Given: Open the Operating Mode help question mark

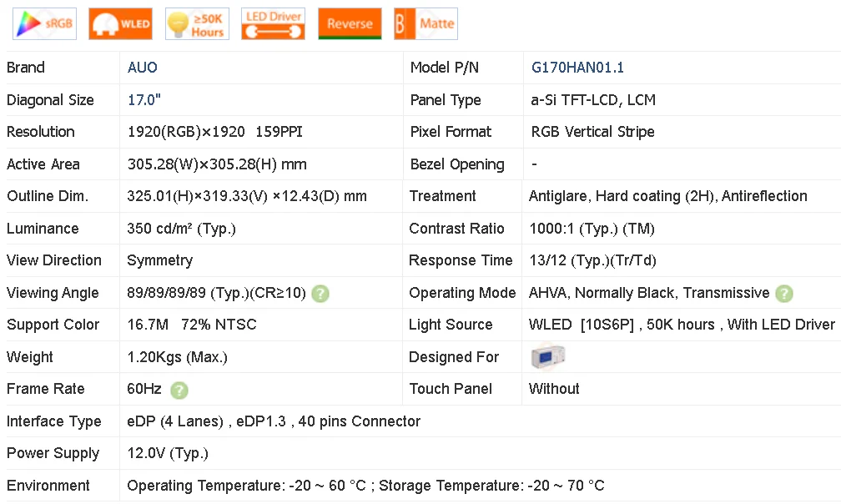Looking at the screenshot, I should tap(783, 293).
